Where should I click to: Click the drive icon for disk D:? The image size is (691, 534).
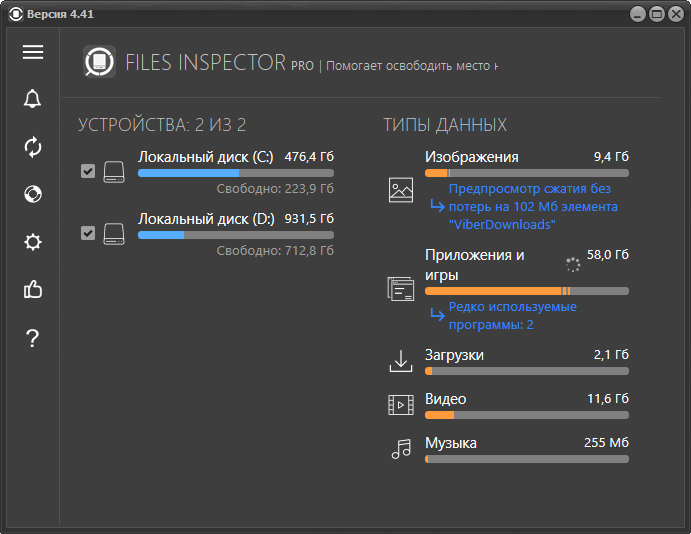(x=114, y=234)
